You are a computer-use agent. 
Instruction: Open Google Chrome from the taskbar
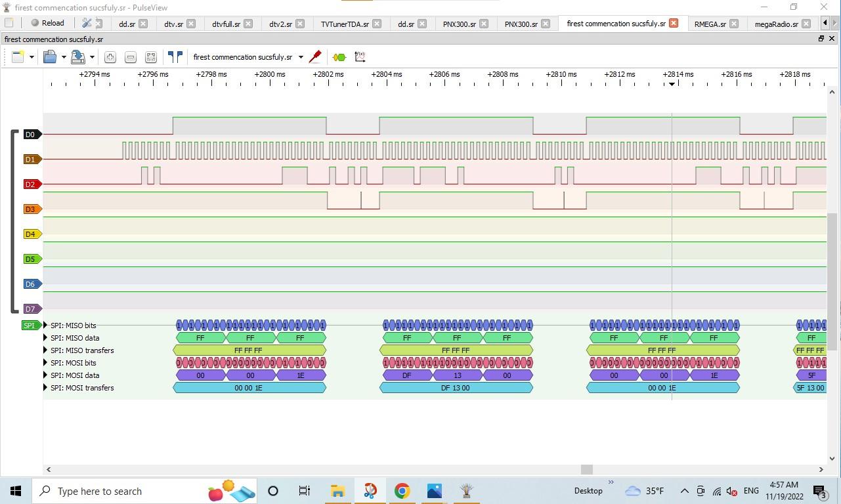click(402, 491)
